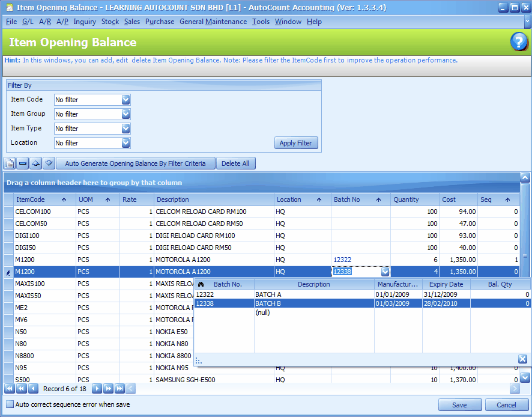Expand the menu bar overflow arrow
Screen dimensions: 532x417
tap(527, 22)
